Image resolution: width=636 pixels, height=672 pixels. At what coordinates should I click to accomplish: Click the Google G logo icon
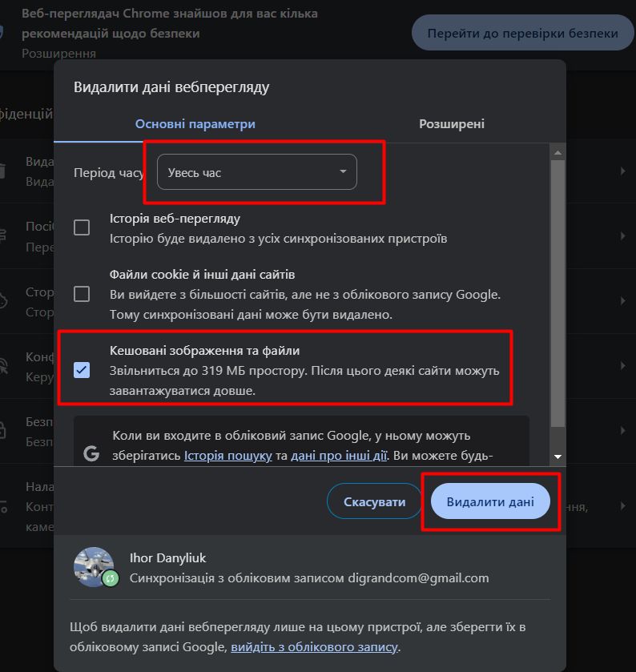91,453
